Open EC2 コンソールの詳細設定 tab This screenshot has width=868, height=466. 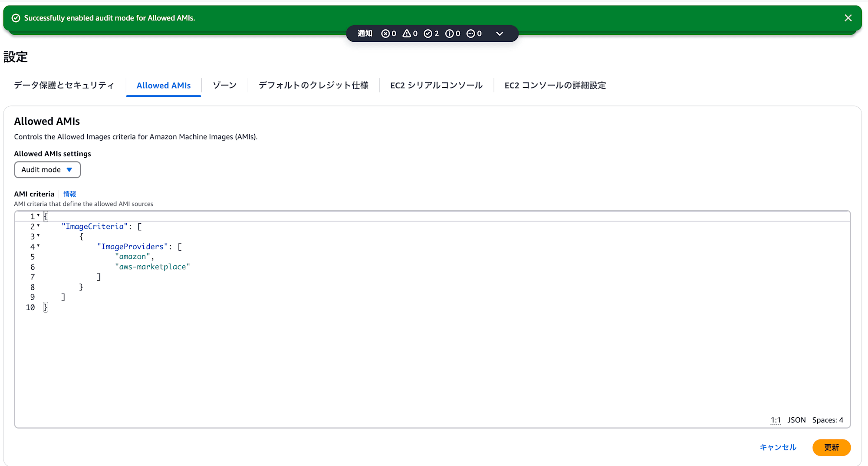[555, 85]
